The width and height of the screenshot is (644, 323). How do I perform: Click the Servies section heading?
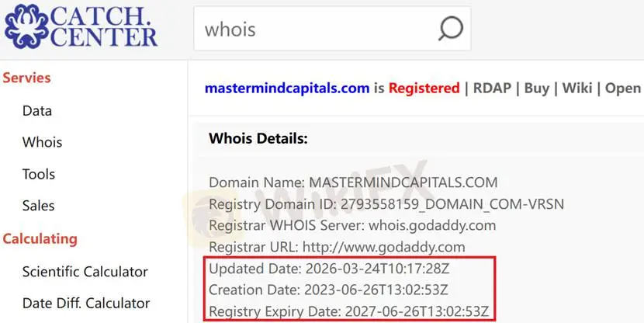click(26, 78)
